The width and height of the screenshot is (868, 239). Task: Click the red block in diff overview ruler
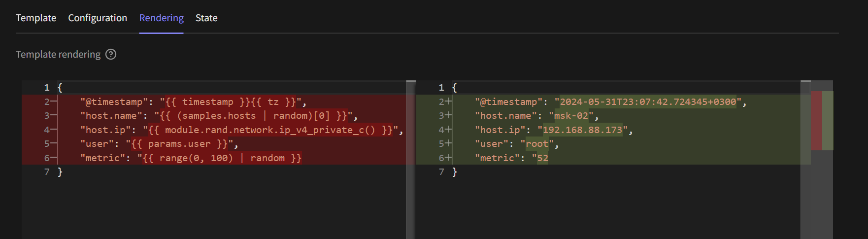[816, 121]
